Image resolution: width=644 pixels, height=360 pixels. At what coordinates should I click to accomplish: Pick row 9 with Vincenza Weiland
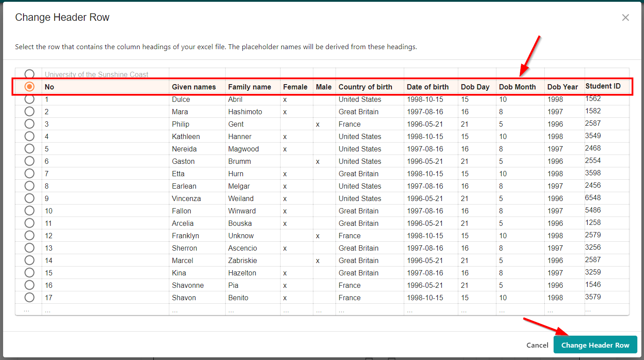pyautogui.click(x=29, y=198)
